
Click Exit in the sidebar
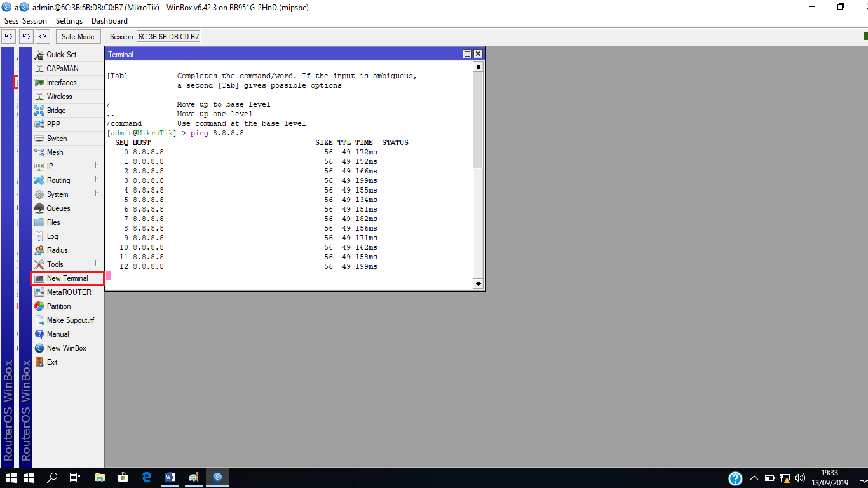coord(68,362)
